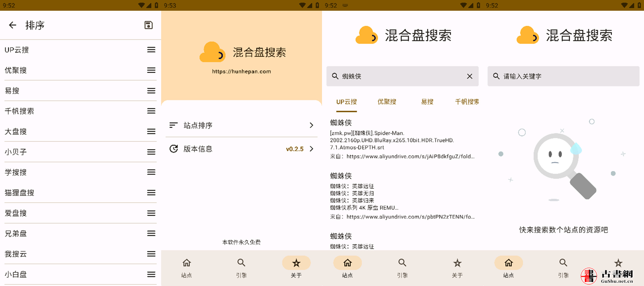This screenshot has height=286, width=644.
Task: Tap the drag handle for 千帆搜索 row
Action: (x=151, y=111)
